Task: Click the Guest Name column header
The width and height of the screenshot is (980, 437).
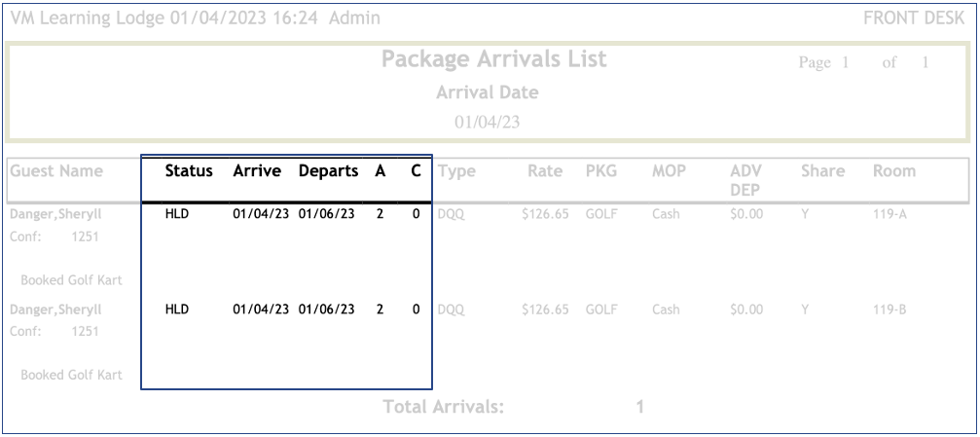Action: (x=56, y=171)
